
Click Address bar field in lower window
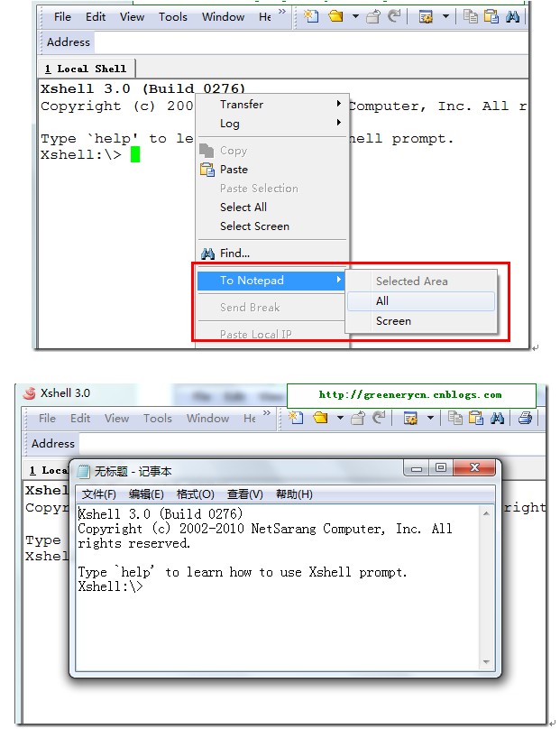point(311,444)
